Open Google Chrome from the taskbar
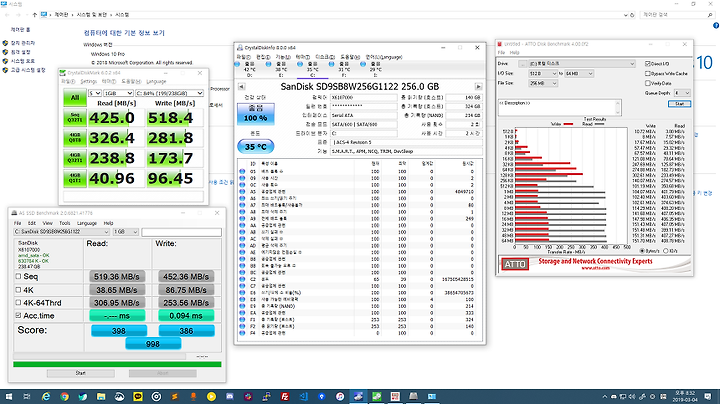 [x=64, y=396]
